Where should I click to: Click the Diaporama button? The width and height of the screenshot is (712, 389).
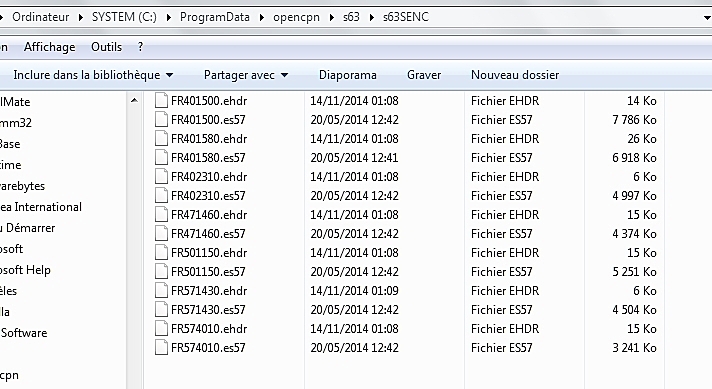click(x=347, y=75)
